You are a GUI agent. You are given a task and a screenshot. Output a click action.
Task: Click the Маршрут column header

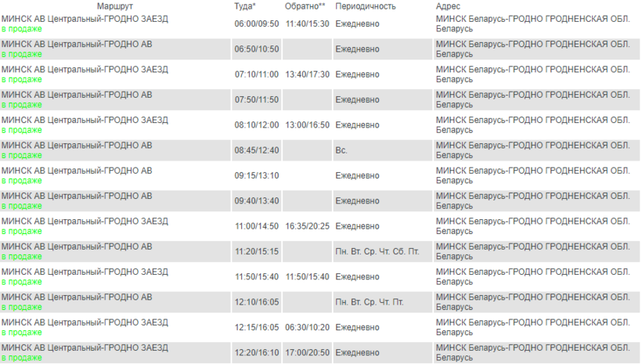[x=115, y=6]
